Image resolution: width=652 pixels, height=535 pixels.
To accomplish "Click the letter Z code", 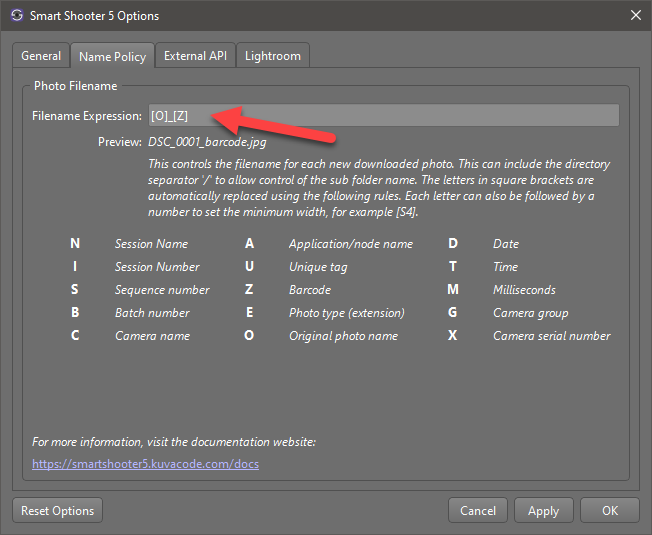I will tap(249, 289).
